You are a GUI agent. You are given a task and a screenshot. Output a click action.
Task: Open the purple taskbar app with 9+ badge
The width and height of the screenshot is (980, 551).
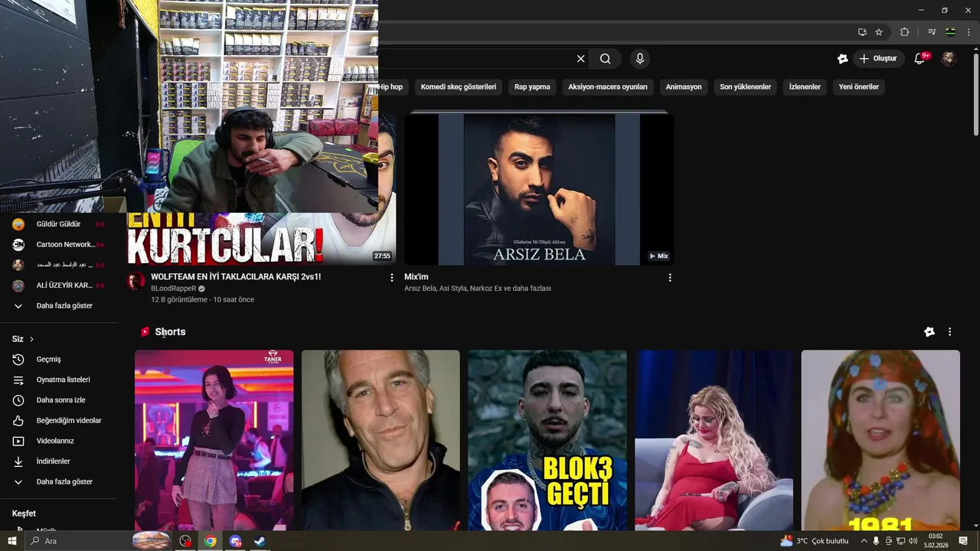235,541
